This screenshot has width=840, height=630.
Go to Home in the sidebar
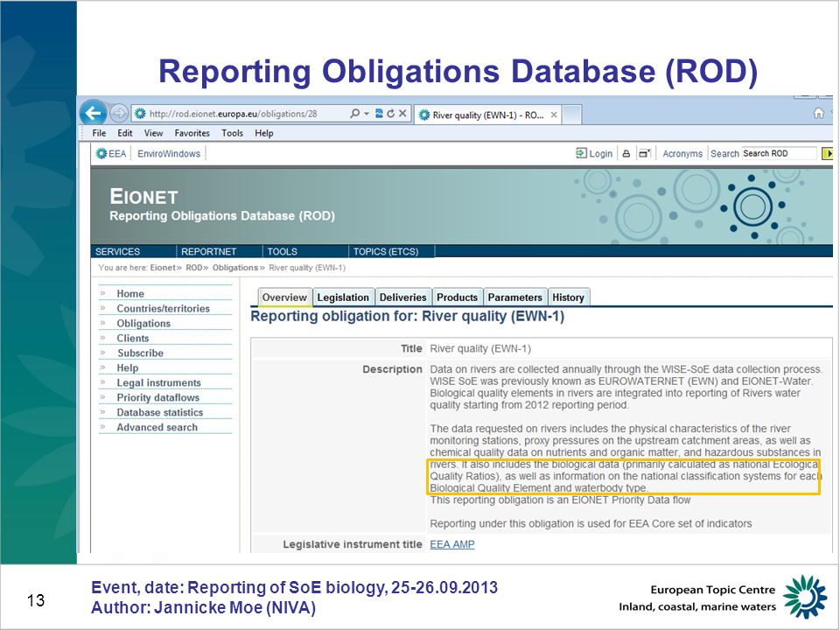(130, 294)
